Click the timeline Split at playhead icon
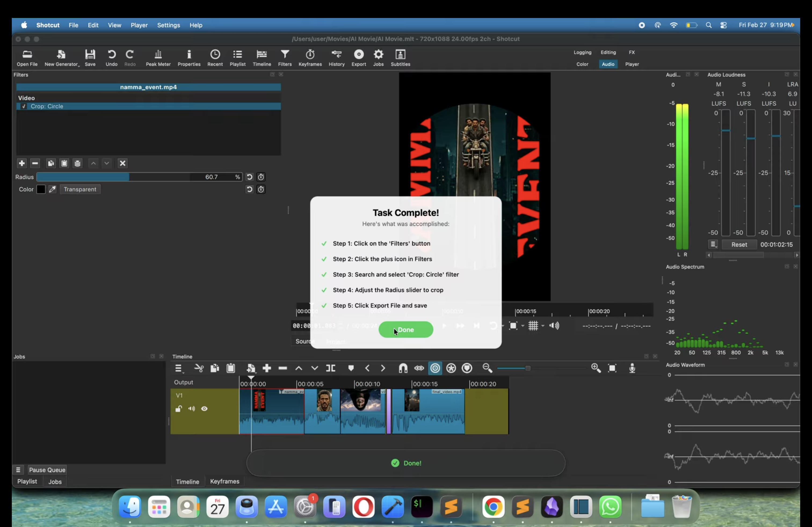Image resolution: width=812 pixels, height=527 pixels. point(331,368)
